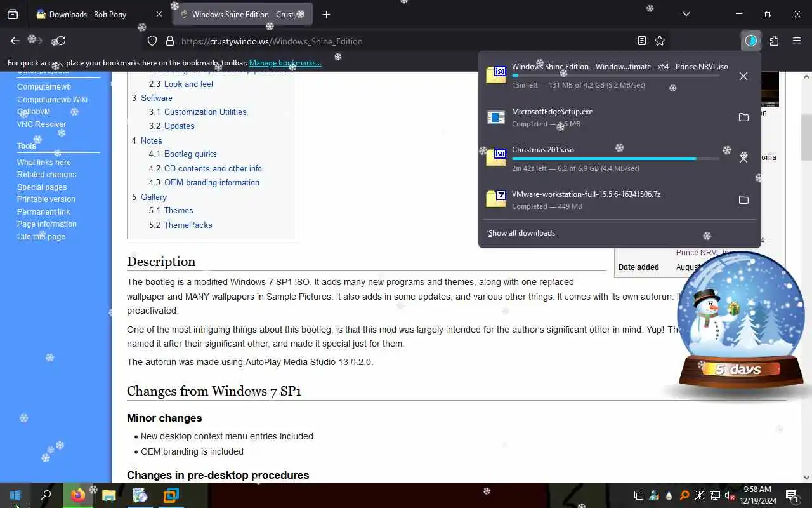Open the VNC Resolver link
Image resolution: width=812 pixels, height=508 pixels.
41,124
